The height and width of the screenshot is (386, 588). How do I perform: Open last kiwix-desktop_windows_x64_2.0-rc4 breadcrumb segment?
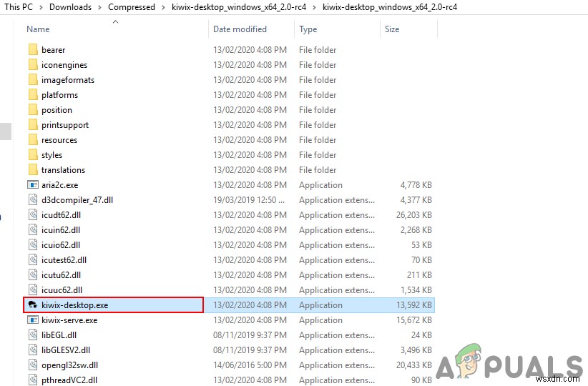point(390,7)
